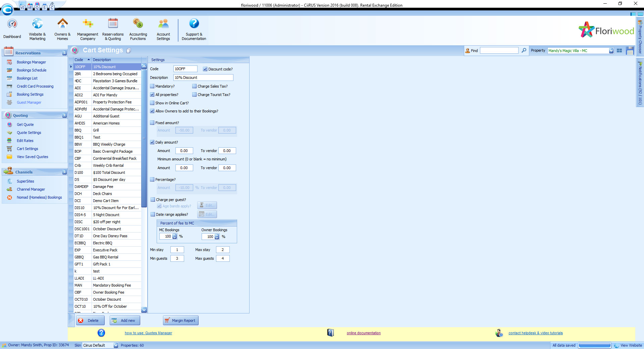Open Quote Settings in sidebar
This screenshot has height=349, width=644.
click(x=29, y=133)
